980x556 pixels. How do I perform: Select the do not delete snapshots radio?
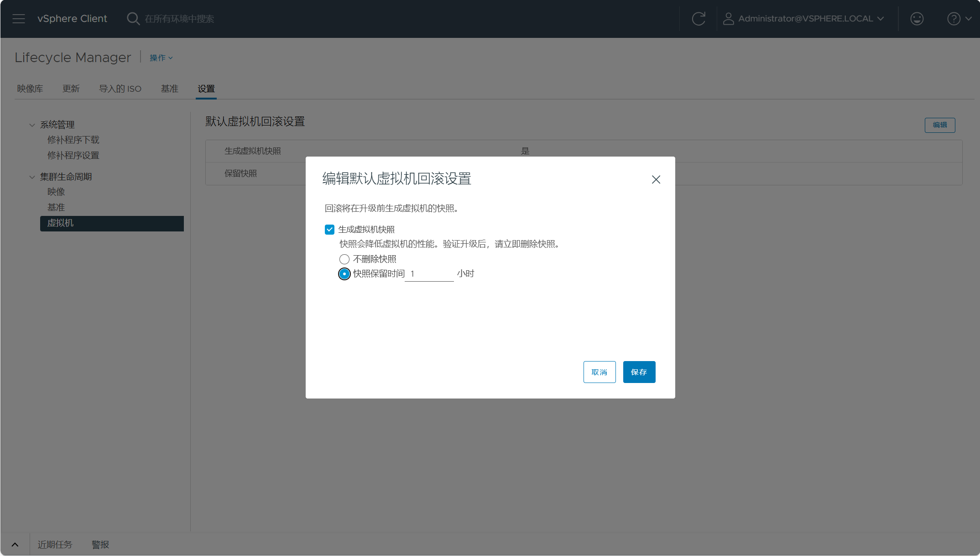[x=344, y=259]
